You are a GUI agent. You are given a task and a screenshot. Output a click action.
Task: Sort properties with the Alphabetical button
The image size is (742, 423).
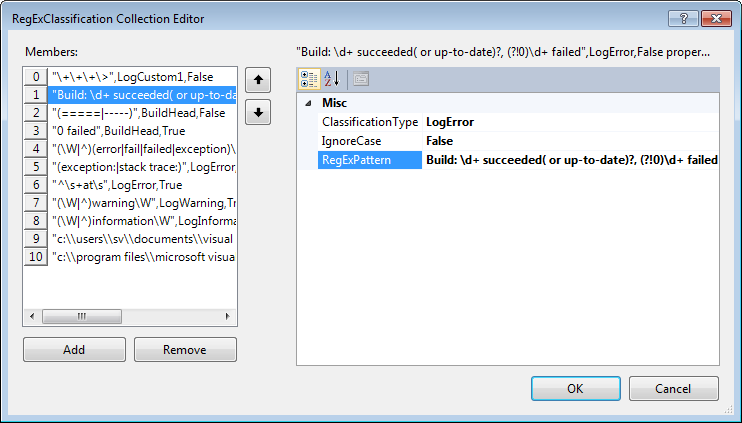pyautogui.click(x=333, y=79)
